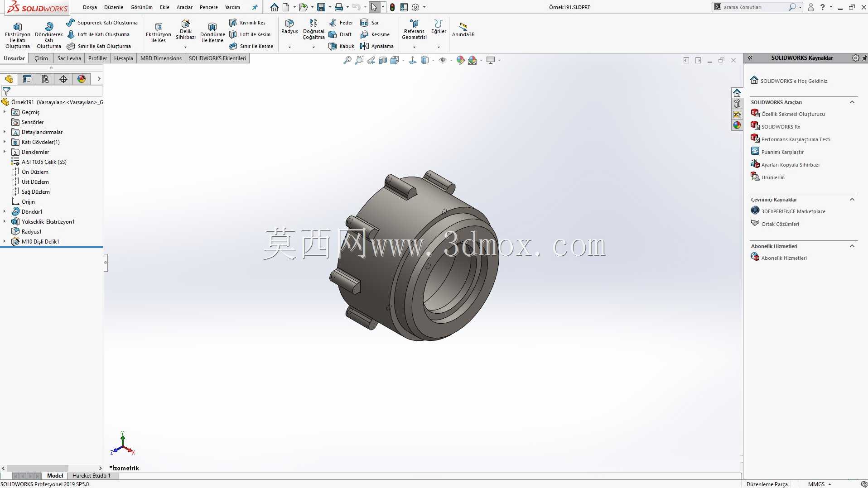
Task: Open FeatureManager design tree tab icon
Action: point(9,79)
